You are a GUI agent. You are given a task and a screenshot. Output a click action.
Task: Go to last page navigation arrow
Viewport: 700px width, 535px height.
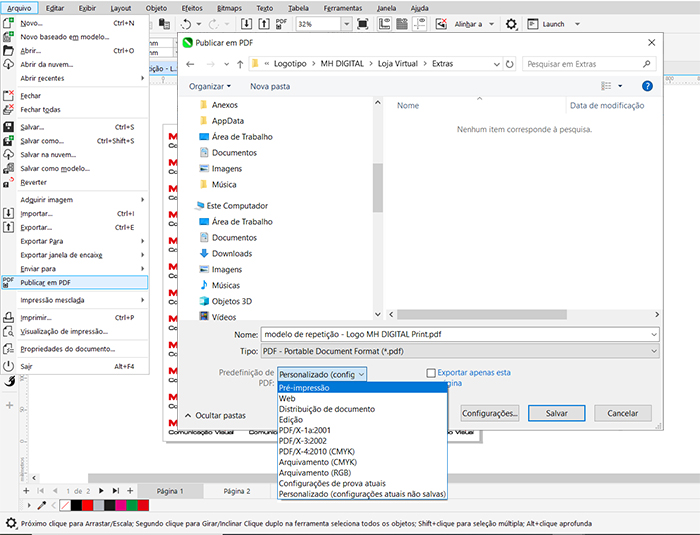pyautogui.click(x=116, y=491)
